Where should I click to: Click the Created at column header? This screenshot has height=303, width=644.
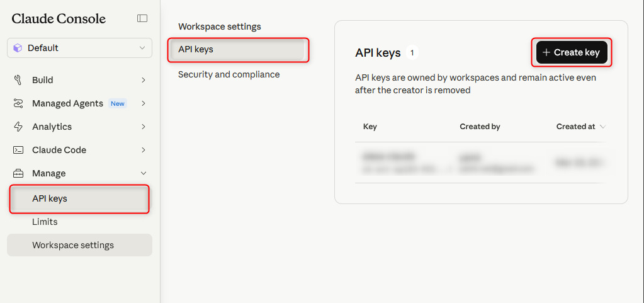click(x=576, y=127)
